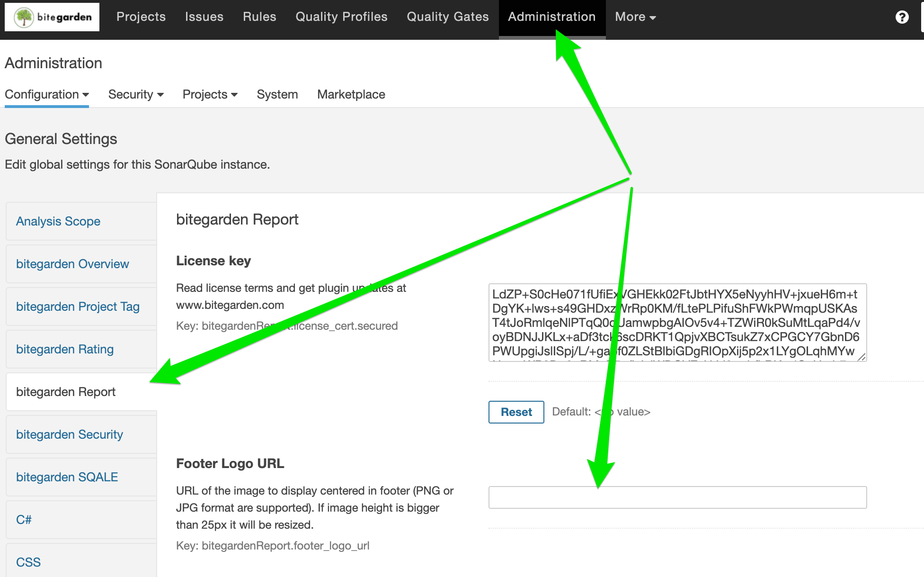Screen dimensions: 924x577
Task: Expand the Projects admin dropdown
Action: coord(210,94)
